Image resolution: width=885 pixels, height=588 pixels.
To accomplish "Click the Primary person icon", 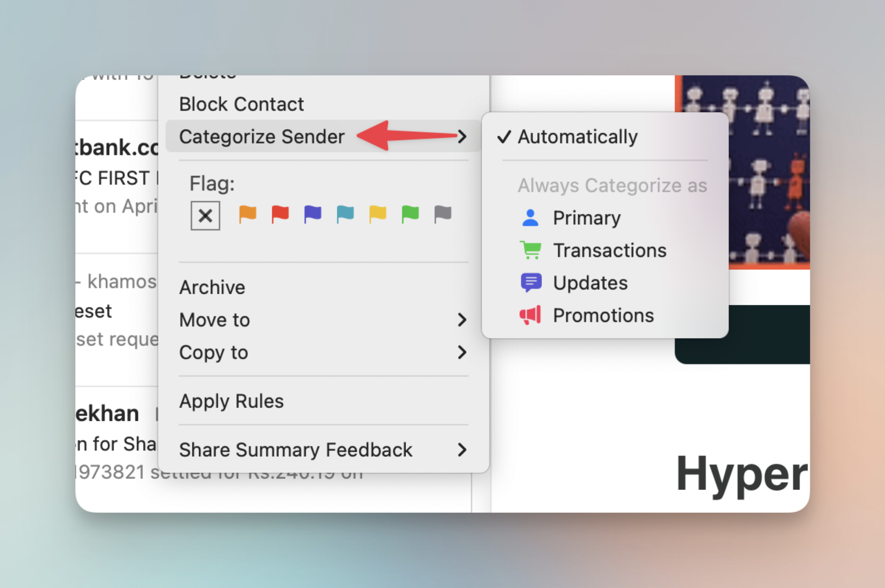I will (x=530, y=218).
